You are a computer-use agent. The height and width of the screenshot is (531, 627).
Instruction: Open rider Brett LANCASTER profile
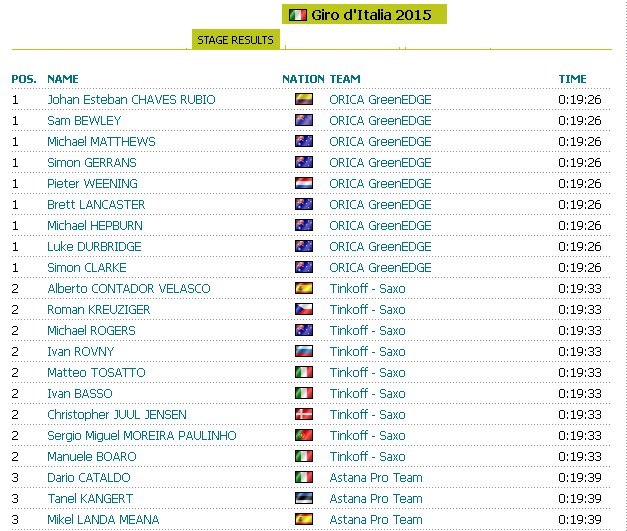[96, 204]
